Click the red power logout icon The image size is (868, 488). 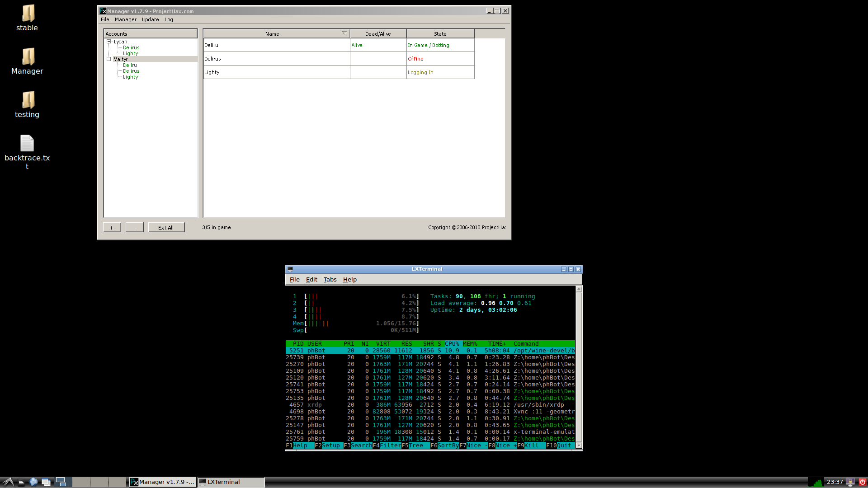click(862, 482)
